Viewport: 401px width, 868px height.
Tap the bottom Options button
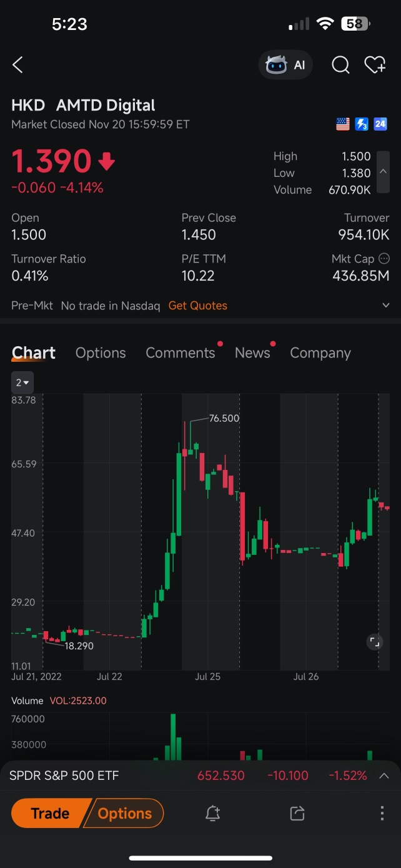125,813
